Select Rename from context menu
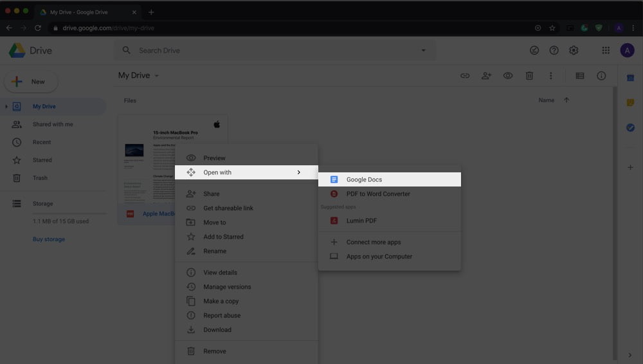This screenshot has width=643, height=364. tap(246, 251)
